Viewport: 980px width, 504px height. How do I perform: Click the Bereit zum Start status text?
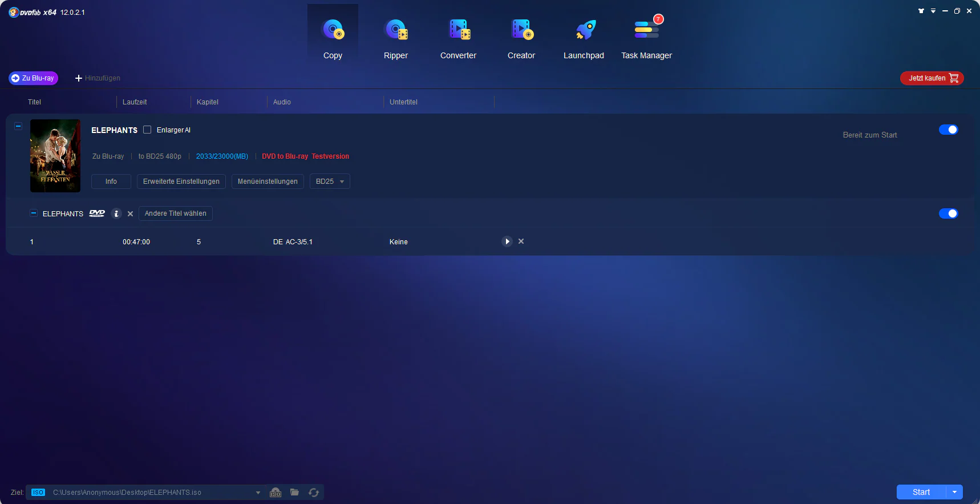click(870, 135)
